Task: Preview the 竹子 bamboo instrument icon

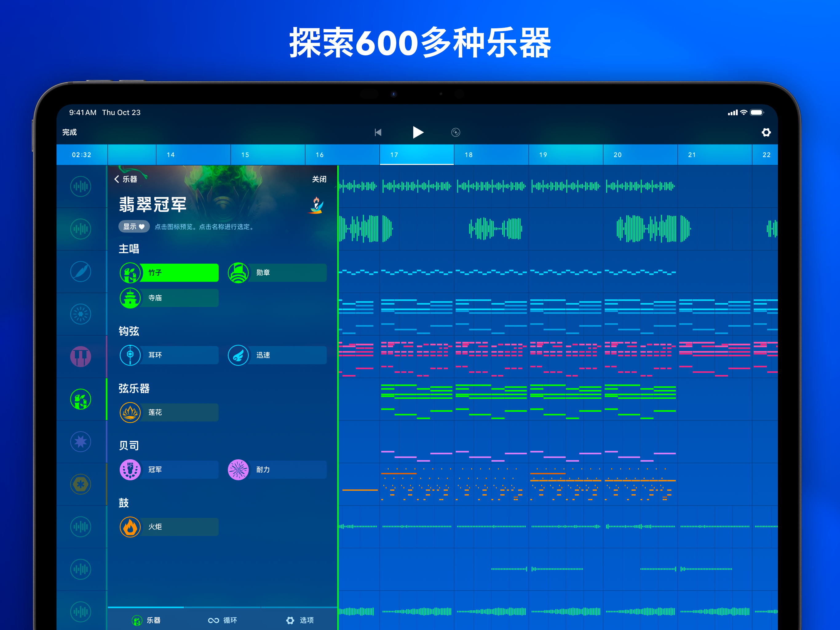Action: coord(130,273)
